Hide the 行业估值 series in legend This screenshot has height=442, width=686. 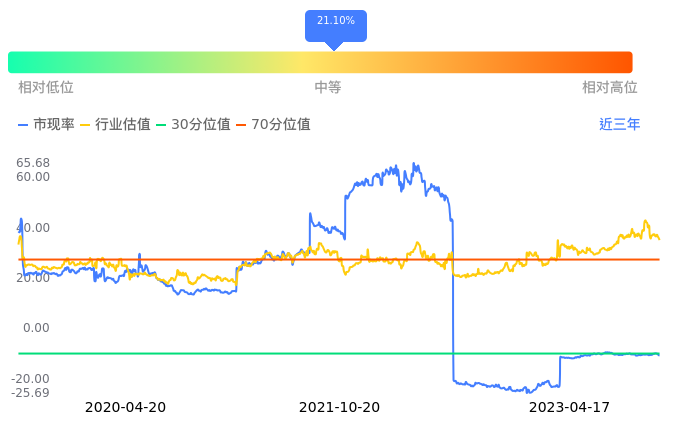click(x=115, y=125)
